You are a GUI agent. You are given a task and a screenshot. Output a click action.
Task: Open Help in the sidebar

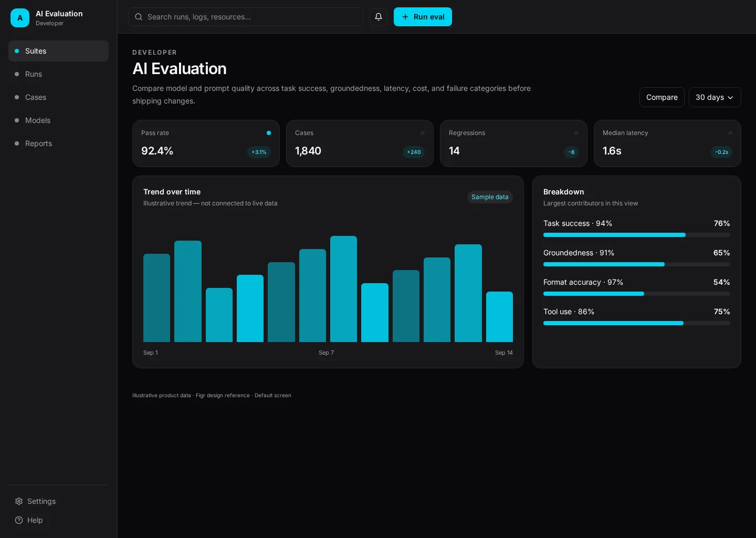click(x=58, y=520)
